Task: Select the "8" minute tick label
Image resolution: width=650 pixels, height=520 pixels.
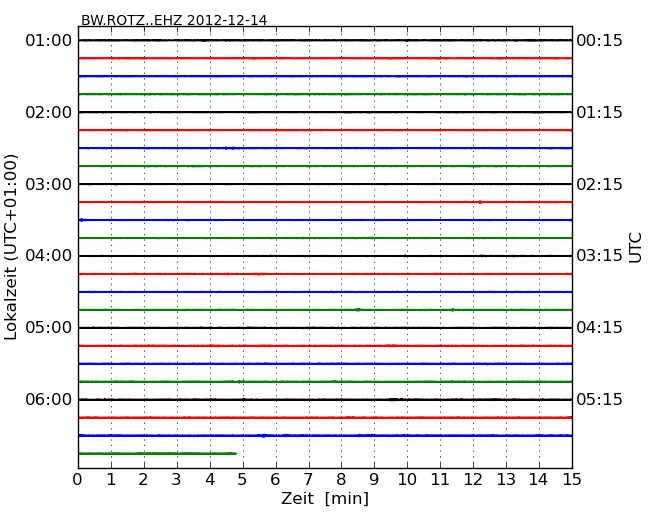Action: pos(341,480)
